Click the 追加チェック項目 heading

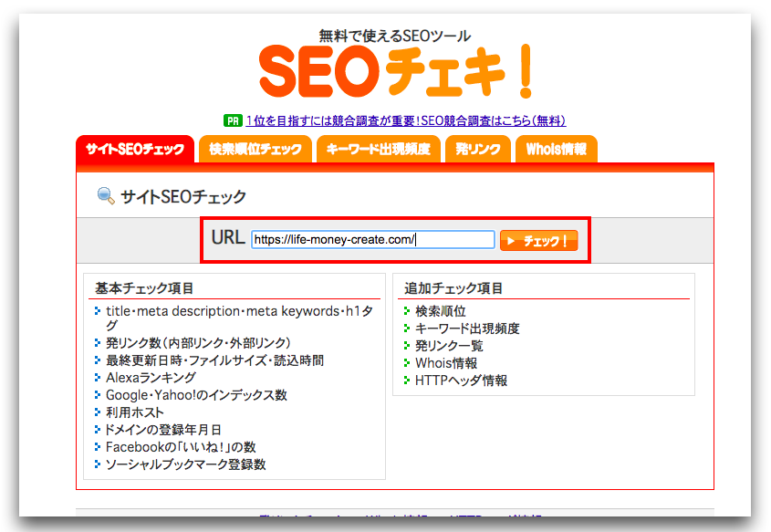click(453, 288)
